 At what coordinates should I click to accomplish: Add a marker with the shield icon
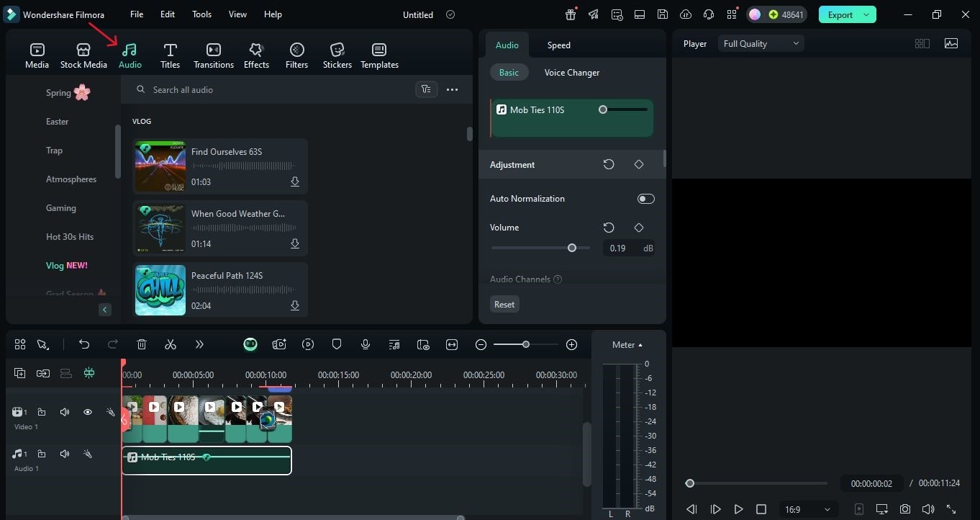click(337, 345)
